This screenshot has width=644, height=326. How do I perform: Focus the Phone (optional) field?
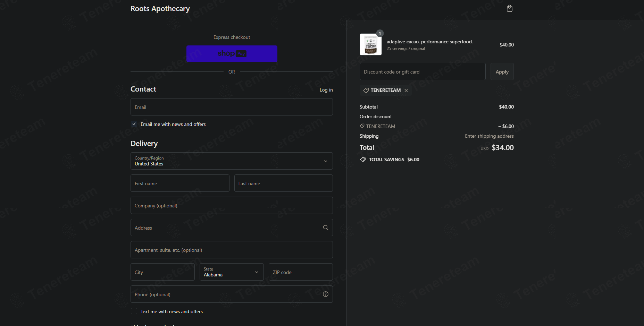coord(232,294)
